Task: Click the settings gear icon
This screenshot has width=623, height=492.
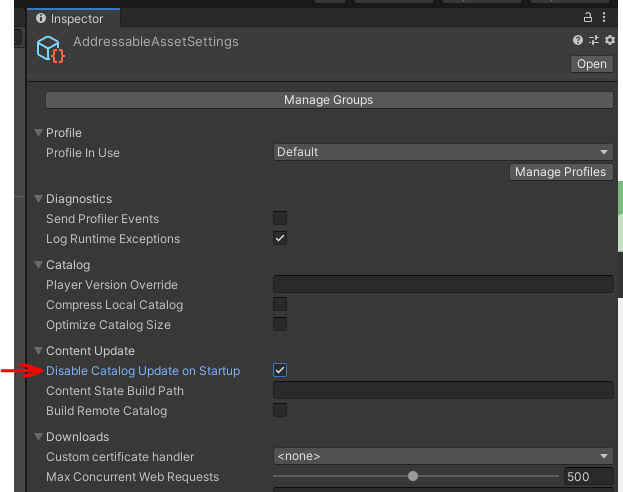Action: point(609,41)
